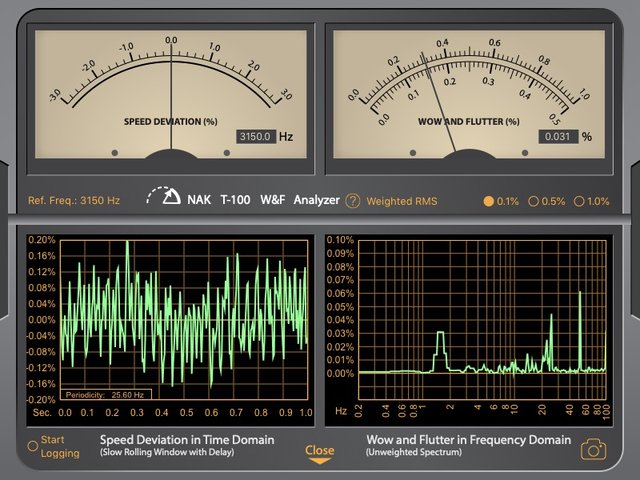
Task: Click the speed deviation meter needle pivot
Action: 171,154
